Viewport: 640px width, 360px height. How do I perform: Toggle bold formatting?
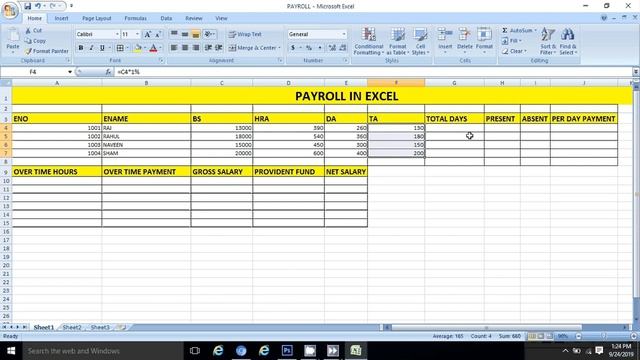[x=81, y=48]
